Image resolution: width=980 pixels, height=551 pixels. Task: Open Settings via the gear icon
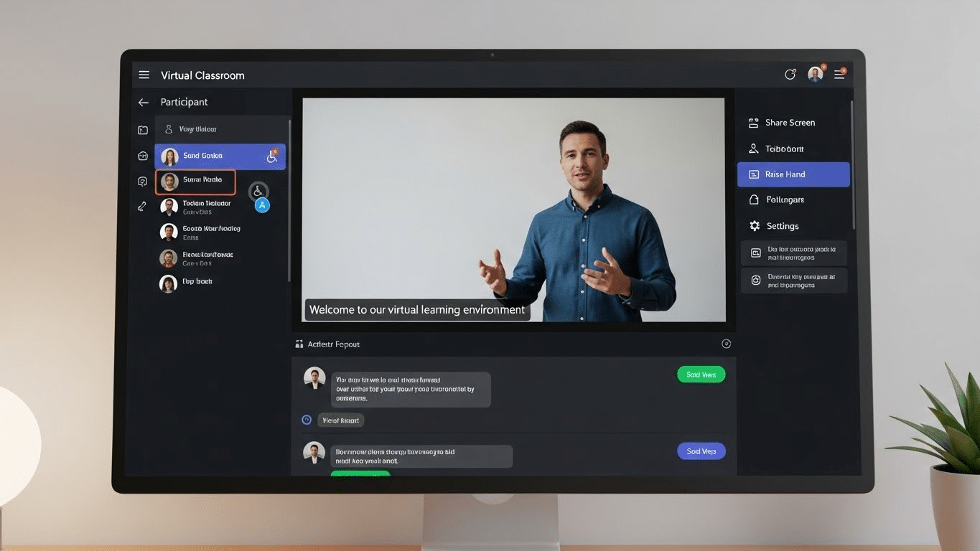754,225
